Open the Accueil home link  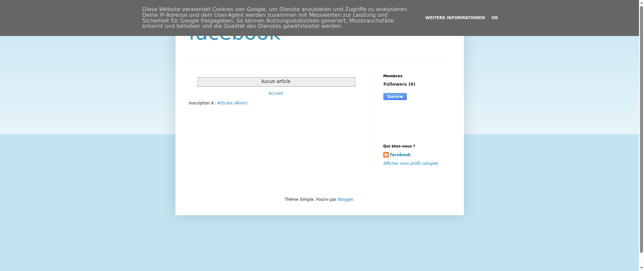tap(276, 93)
